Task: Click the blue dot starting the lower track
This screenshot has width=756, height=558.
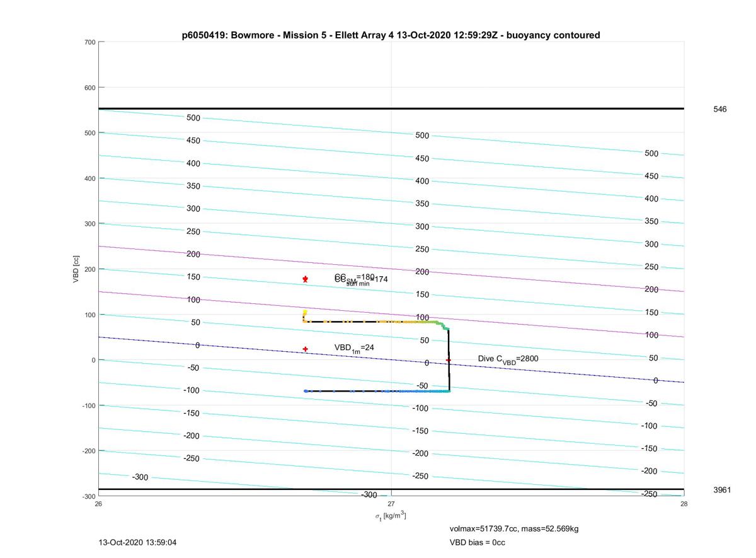Action: 306,391
